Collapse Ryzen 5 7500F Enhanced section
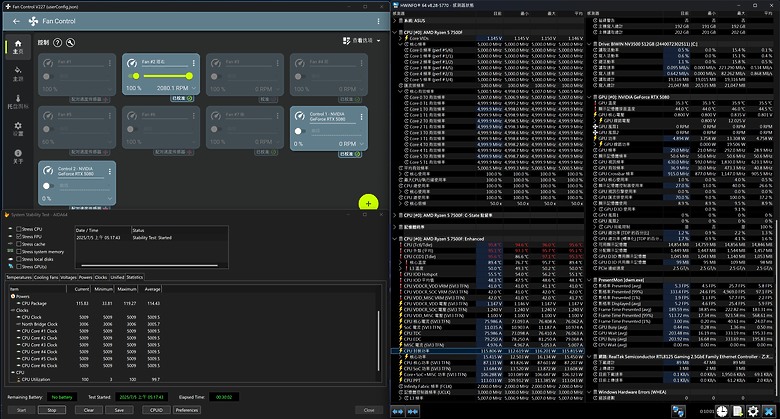This screenshot has height=419, width=780. (395, 239)
